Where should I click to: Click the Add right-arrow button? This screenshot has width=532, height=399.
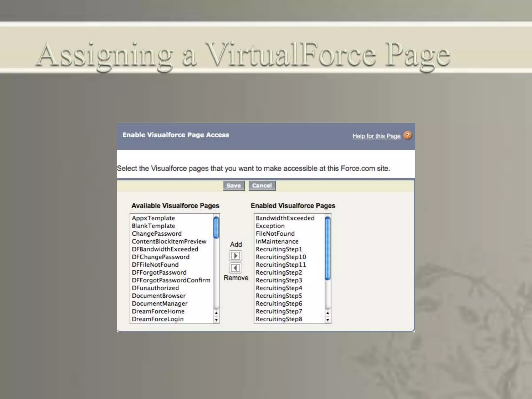click(235, 256)
